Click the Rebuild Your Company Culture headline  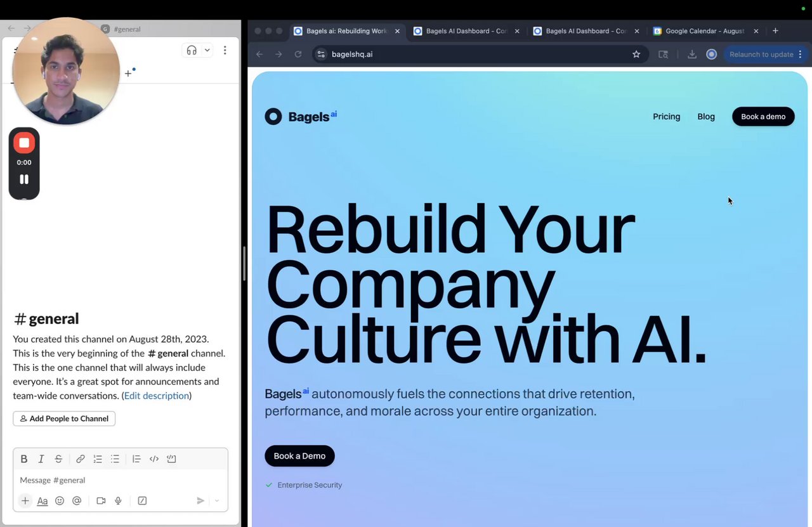pos(486,285)
